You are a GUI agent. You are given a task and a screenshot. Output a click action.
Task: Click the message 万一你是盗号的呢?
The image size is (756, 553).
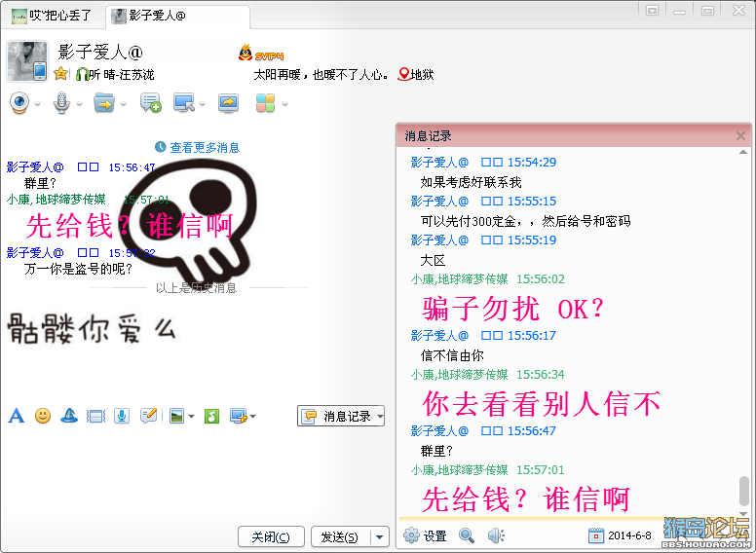point(79,269)
